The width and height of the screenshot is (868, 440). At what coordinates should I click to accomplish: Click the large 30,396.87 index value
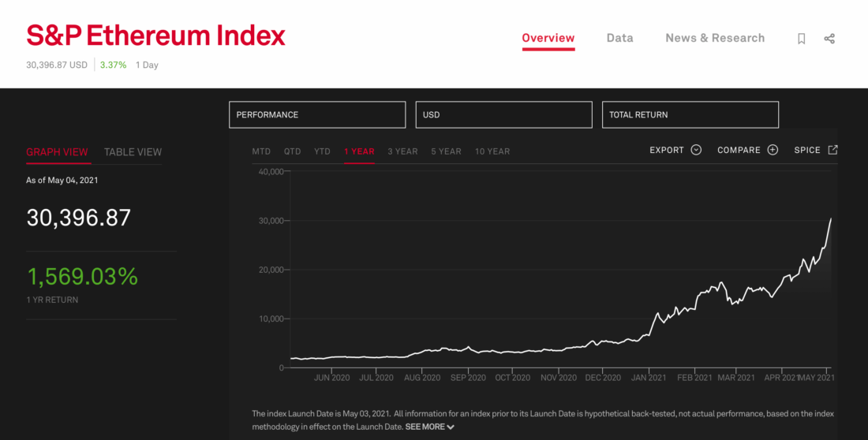coord(79,218)
